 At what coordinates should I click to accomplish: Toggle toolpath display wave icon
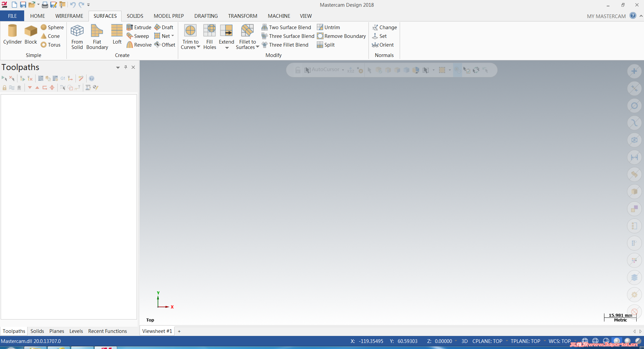pos(12,88)
